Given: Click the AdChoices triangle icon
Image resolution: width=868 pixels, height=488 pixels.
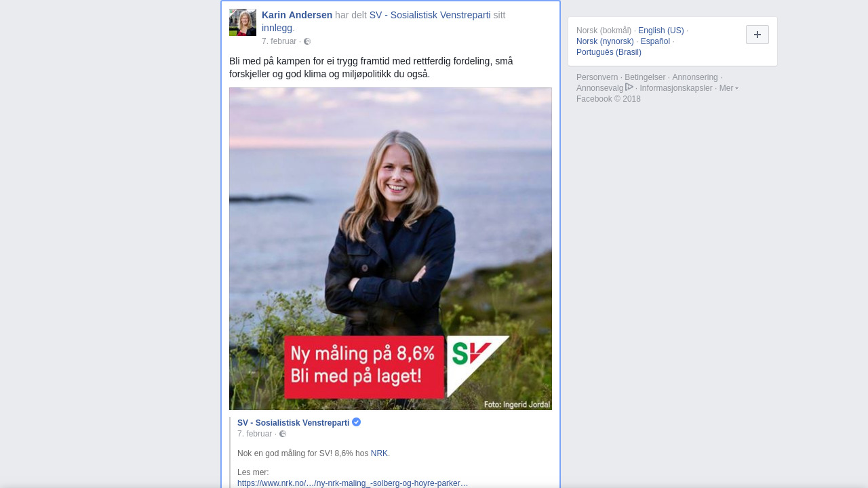Looking at the screenshot, I should 629,87.
